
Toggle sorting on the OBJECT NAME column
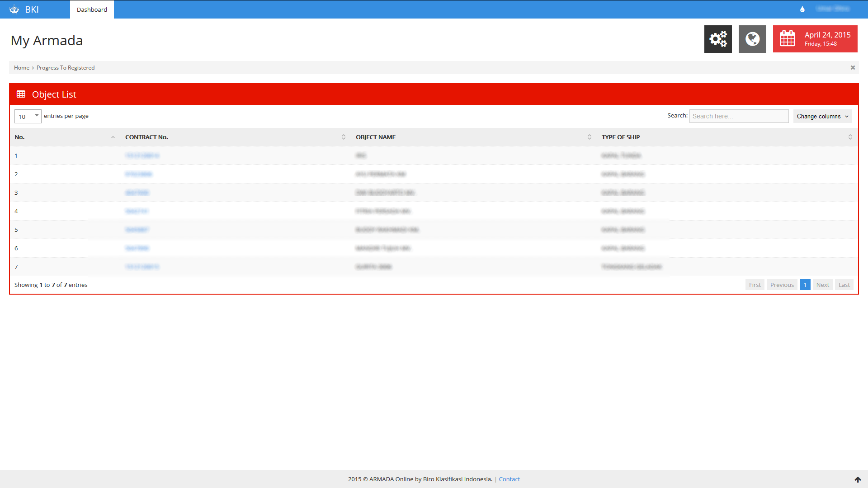(x=589, y=137)
